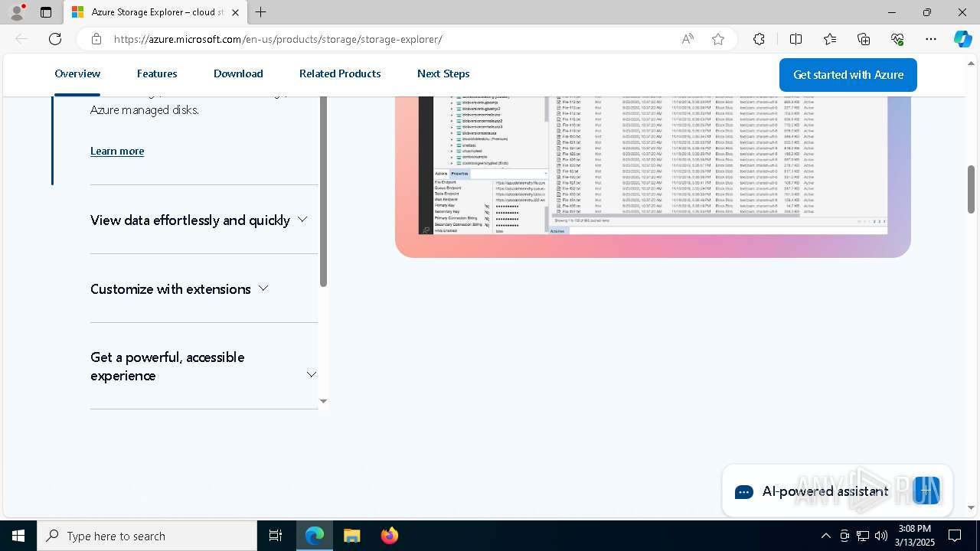Viewport: 980px width, 551px height.
Task: Open Edge Settings and more menu
Action: click(x=931, y=39)
